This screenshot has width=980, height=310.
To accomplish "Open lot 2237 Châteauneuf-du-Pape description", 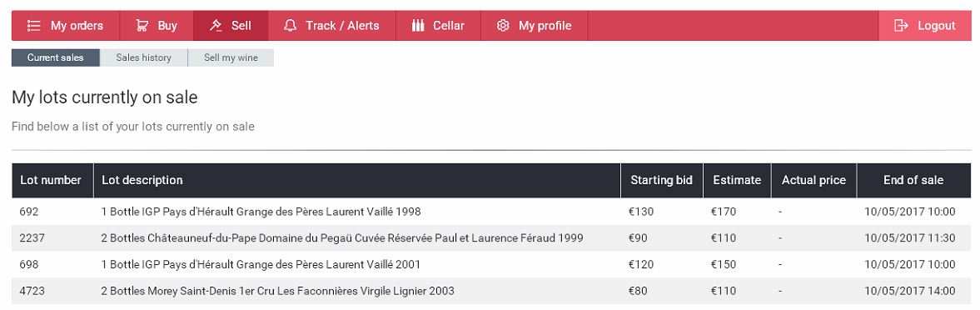I will point(342,238).
